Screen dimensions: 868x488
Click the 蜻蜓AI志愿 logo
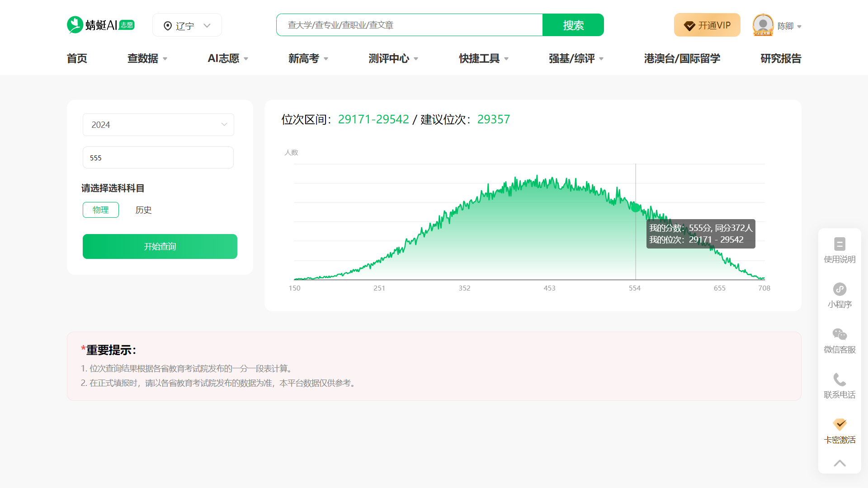[100, 24]
